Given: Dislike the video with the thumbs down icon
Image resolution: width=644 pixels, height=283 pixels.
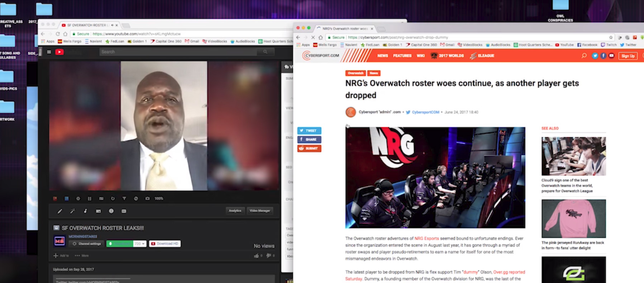Looking at the screenshot, I should [268, 256].
